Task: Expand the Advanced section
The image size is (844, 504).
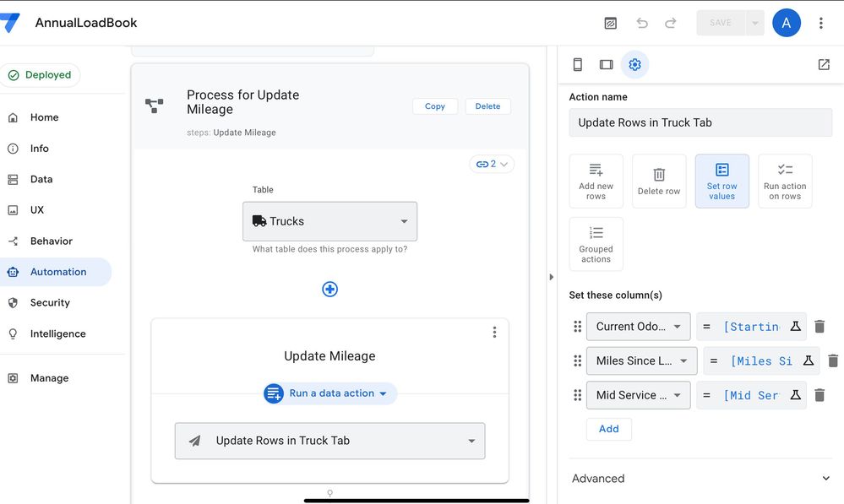Action: pyautogui.click(x=701, y=478)
